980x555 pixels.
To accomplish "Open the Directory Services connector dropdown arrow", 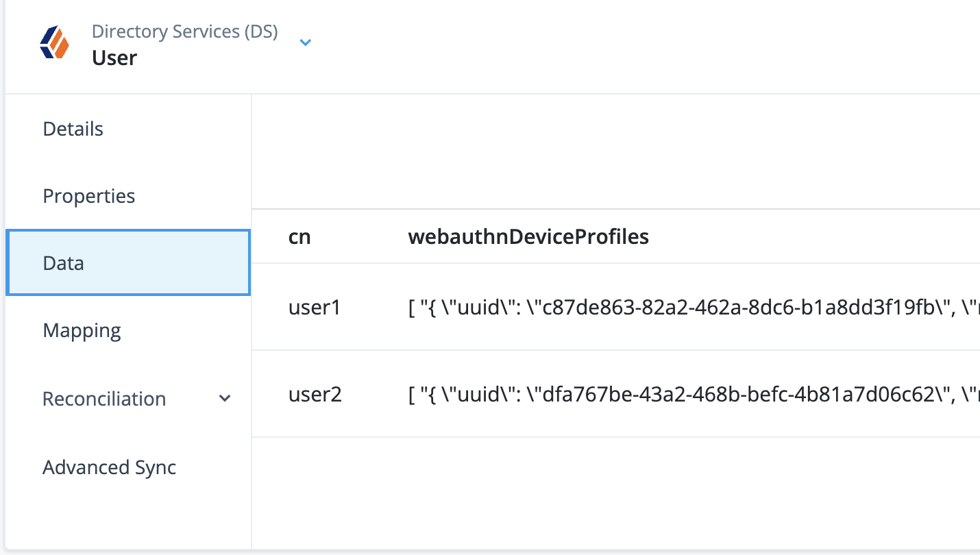I will (x=306, y=42).
